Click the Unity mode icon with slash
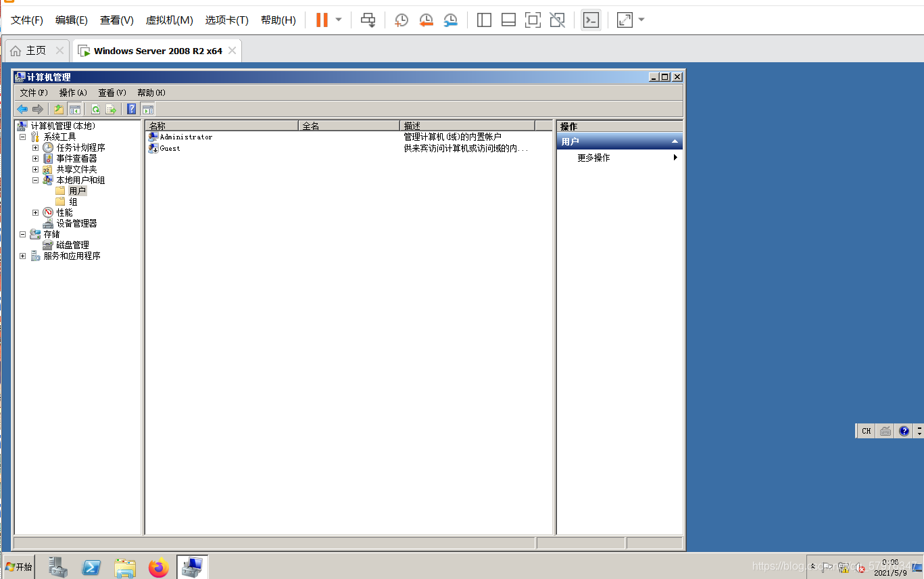Viewport: 924px width, 579px height. click(557, 20)
